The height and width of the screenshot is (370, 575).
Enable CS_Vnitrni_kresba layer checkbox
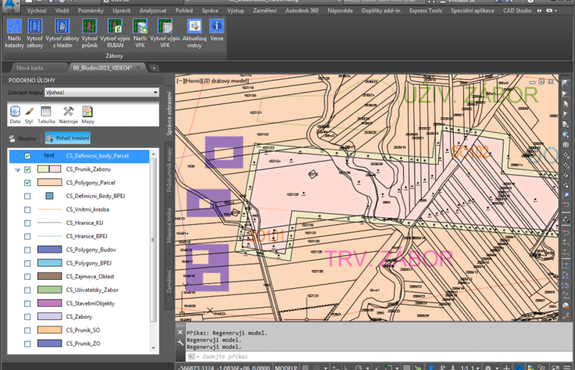coord(28,210)
